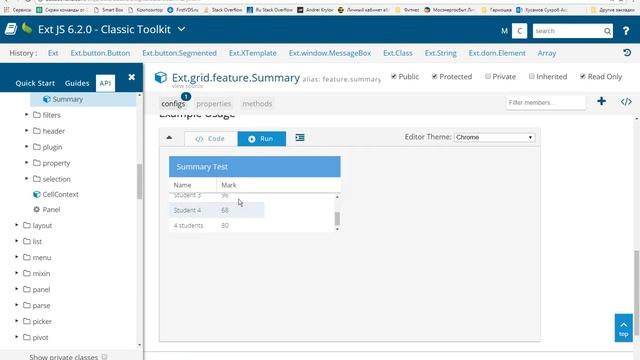Collapse the example code panel
The image size is (640, 360).
click(169, 138)
